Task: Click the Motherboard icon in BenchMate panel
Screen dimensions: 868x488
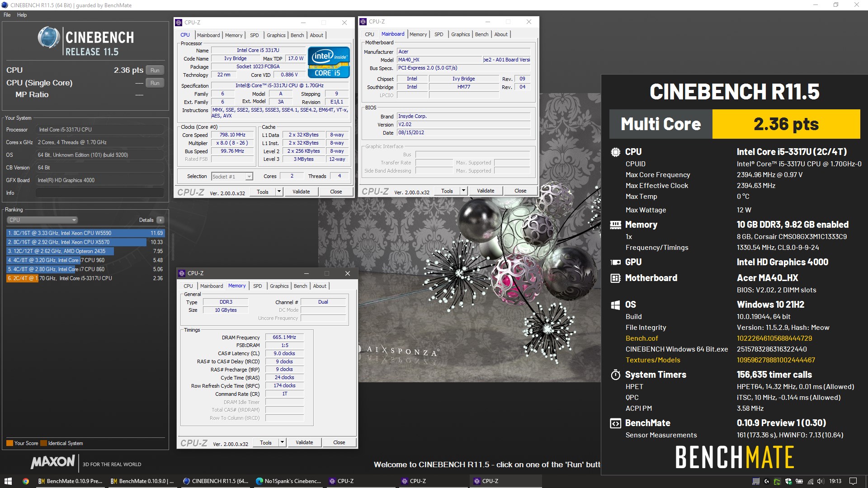Action: (615, 278)
